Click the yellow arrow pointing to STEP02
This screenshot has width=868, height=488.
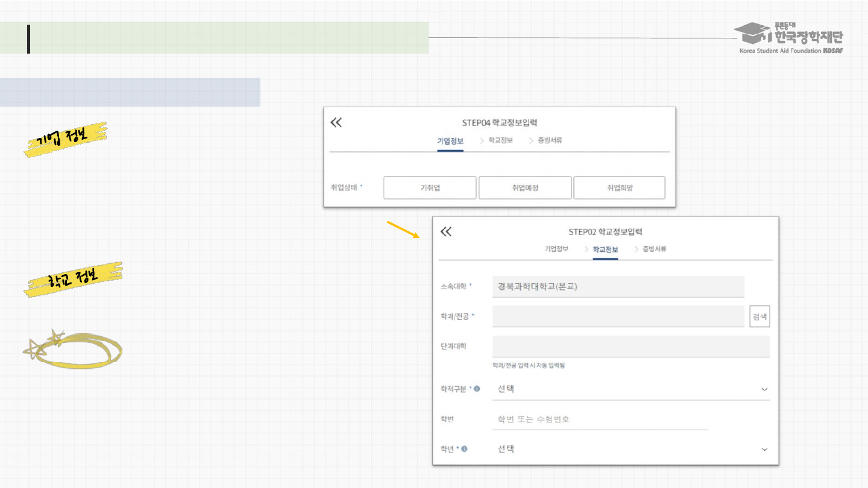(402, 230)
